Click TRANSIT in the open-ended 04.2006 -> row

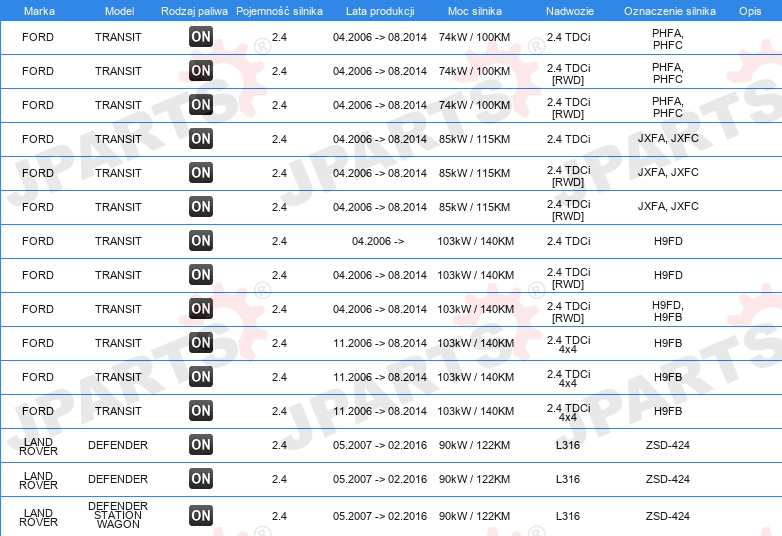point(118,241)
